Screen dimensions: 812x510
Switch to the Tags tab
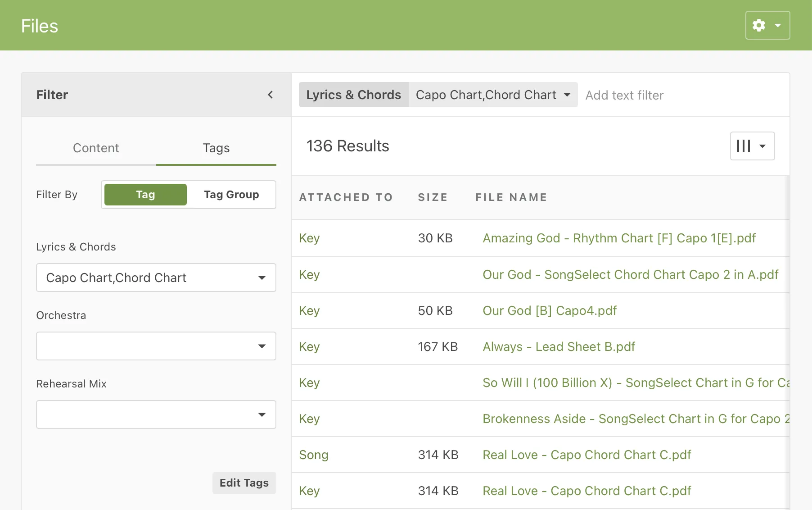pos(216,148)
